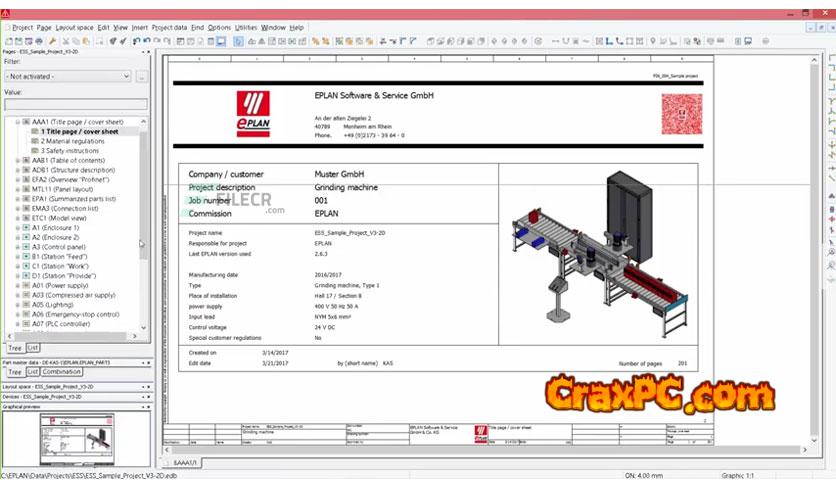The height and width of the screenshot is (484, 836).
Task: Click the wrench settings toolbar icon
Action: (52, 41)
